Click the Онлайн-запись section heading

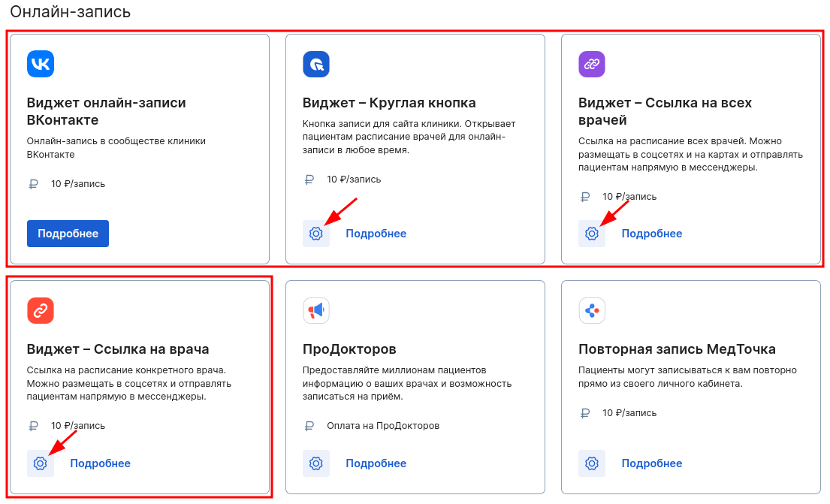(71, 12)
